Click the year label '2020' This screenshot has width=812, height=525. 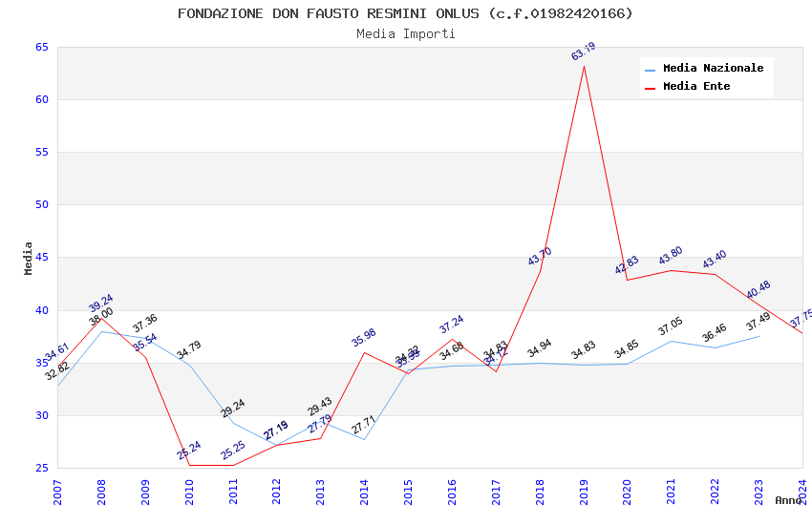tap(628, 492)
